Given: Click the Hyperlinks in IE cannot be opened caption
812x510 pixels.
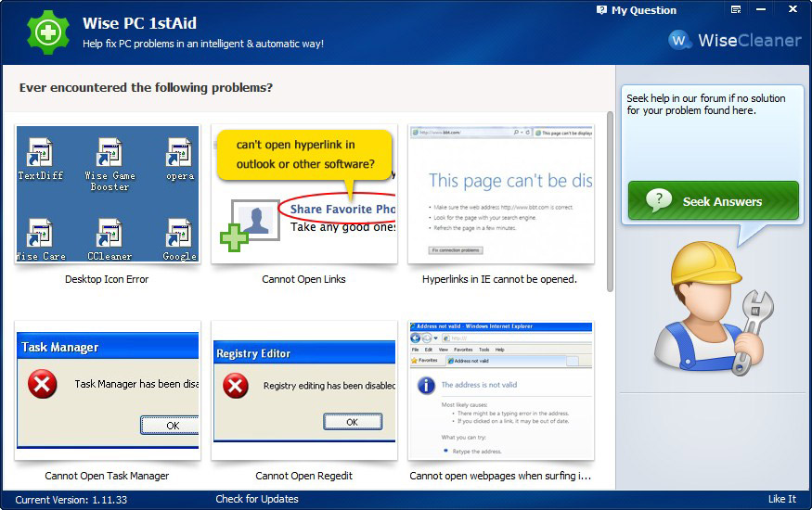Looking at the screenshot, I should pos(500,279).
